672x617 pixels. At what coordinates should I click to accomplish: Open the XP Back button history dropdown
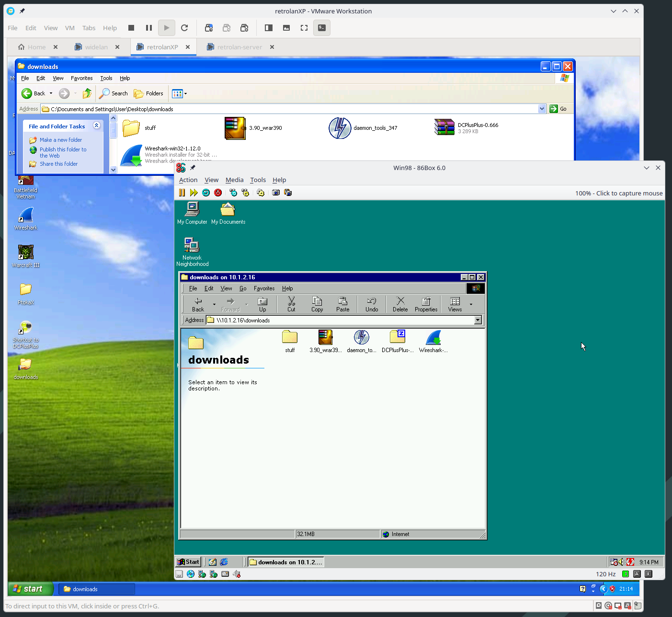point(51,93)
